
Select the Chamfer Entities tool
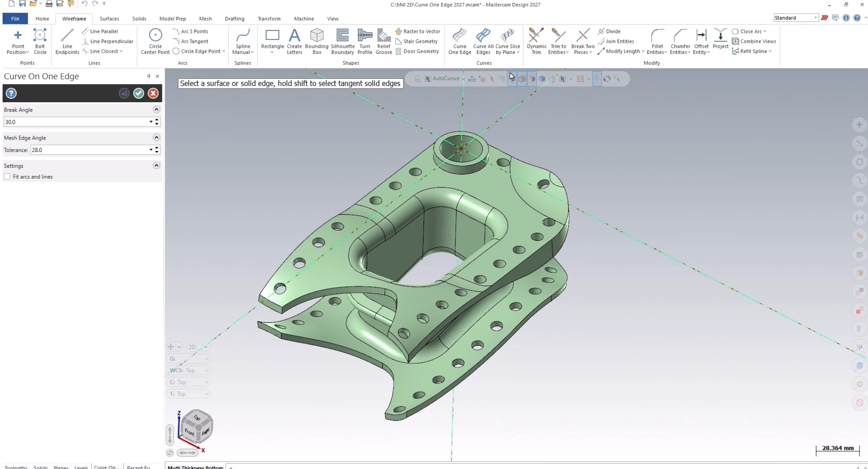[680, 42]
